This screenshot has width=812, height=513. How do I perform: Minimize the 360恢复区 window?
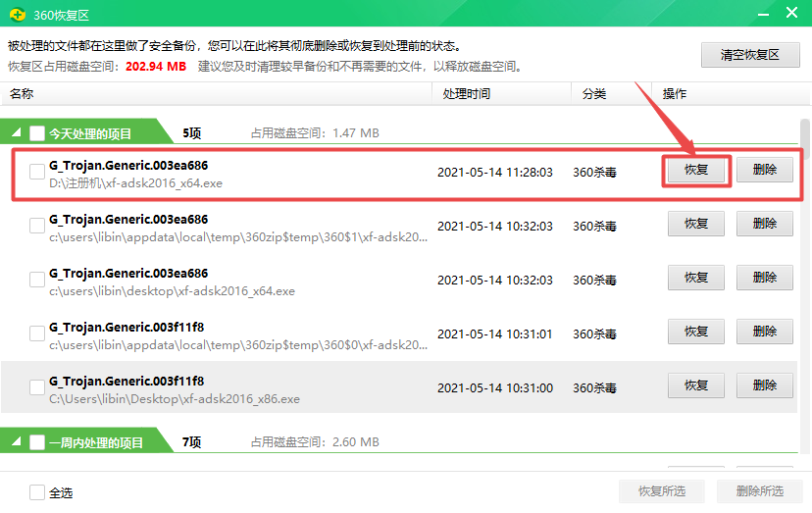click(x=762, y=13)
